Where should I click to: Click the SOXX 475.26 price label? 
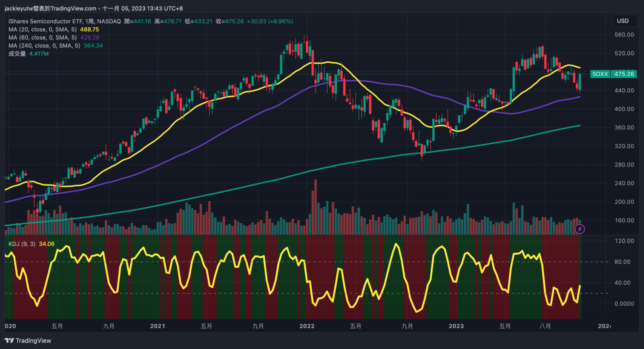click(x=613, y=74)
